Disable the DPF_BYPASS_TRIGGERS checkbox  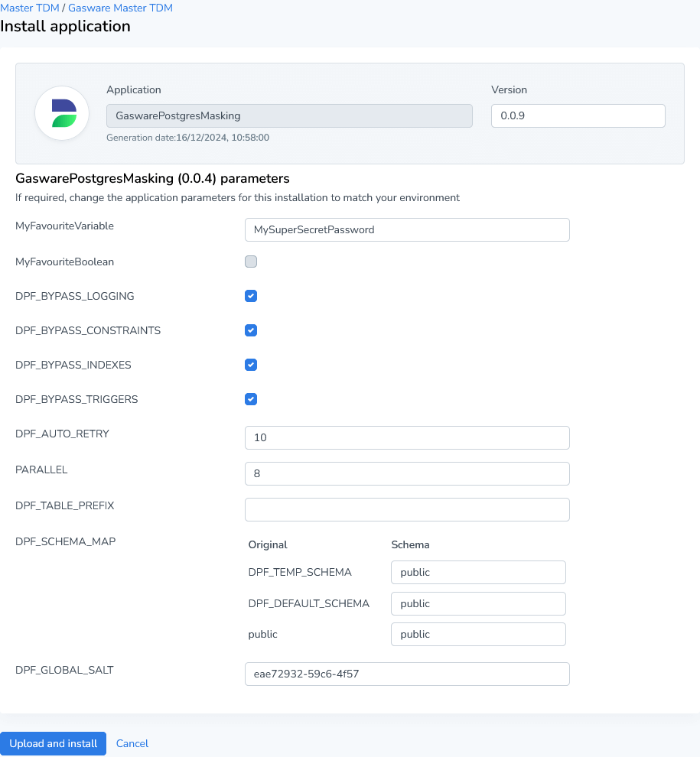pyautogui.click(x=251, y=398)
